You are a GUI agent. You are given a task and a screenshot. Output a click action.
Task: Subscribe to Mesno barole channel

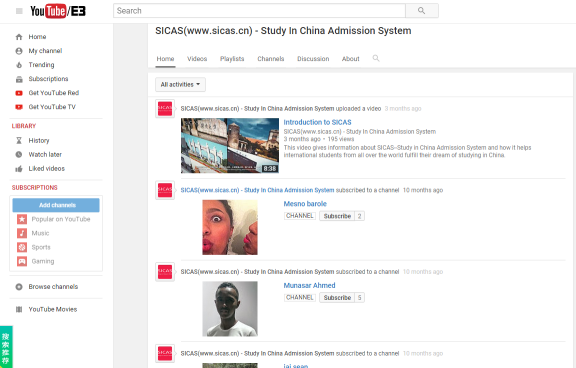pos(337,216)
